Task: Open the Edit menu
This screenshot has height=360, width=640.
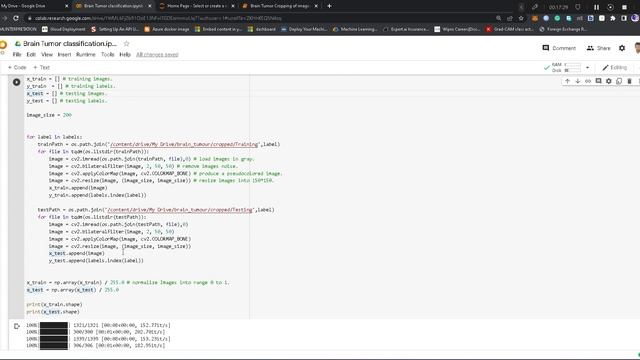Action: [31, 54]
